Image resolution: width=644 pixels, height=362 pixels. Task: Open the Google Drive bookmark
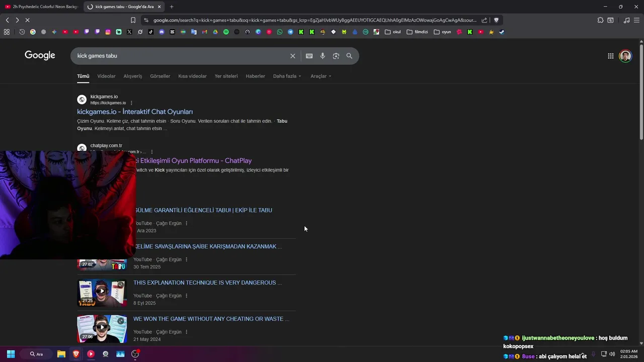tap(215, 32)
